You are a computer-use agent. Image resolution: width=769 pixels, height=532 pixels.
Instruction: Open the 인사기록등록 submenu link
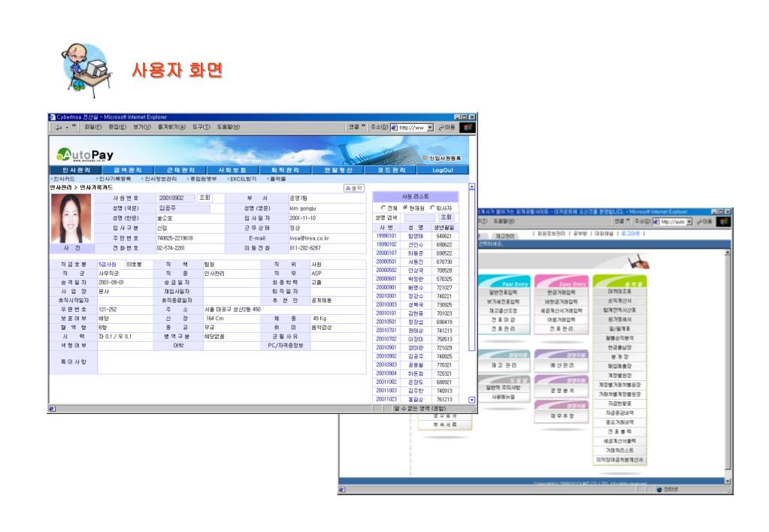click(115, 179)
